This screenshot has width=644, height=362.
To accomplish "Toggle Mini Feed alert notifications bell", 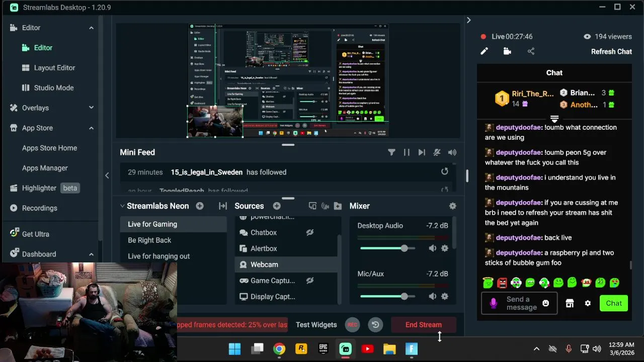I will pos(437,152).
